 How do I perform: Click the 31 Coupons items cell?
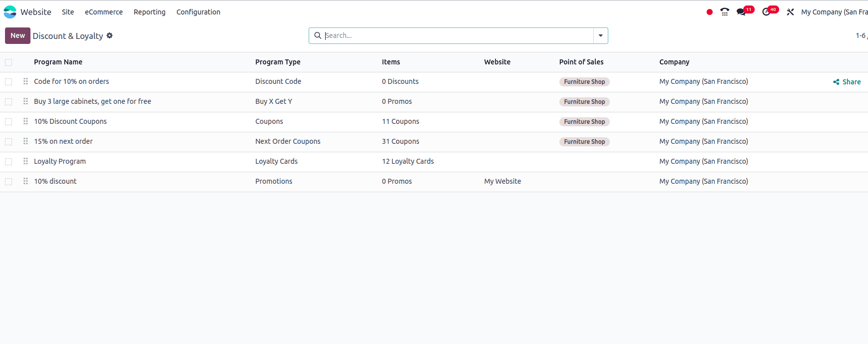point(401,141)
